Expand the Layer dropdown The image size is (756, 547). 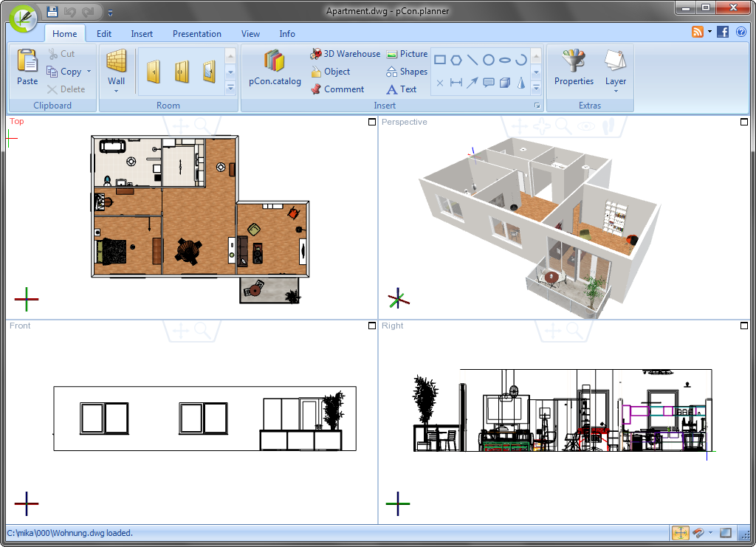point(616,91)
